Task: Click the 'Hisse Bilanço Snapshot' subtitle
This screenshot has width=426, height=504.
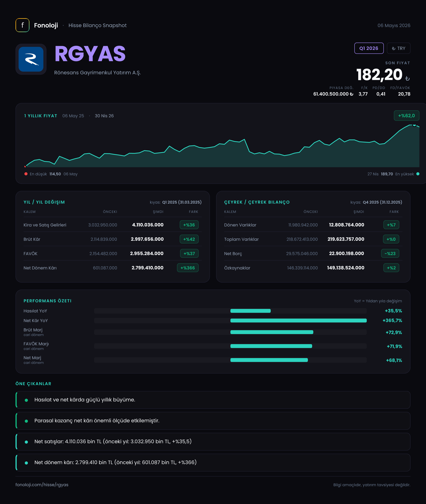Action: coord(98,25)
